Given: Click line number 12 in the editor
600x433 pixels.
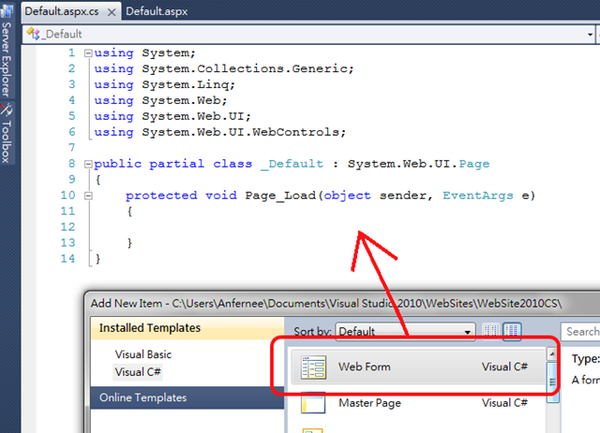Looking at the screenshot, I should pos(68,227).
